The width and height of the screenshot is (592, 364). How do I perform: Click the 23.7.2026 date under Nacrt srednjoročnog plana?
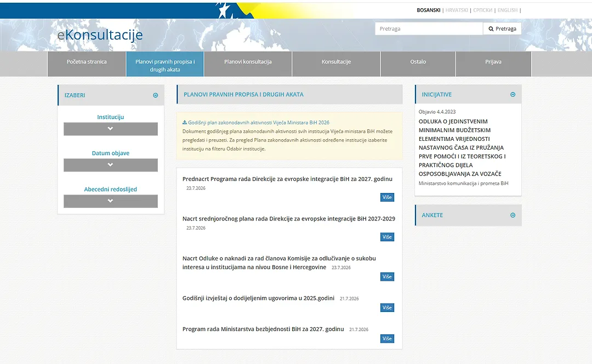[196, 228]
